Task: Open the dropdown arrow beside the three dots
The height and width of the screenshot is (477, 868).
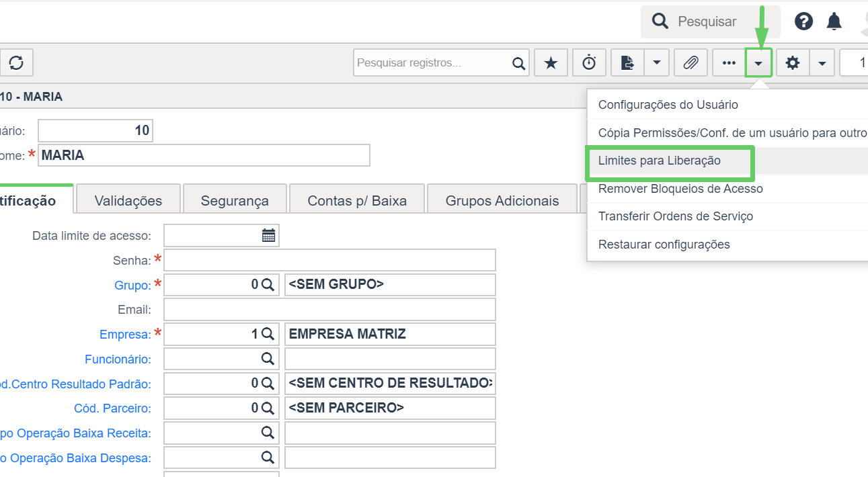Action: tap(758, 63)
